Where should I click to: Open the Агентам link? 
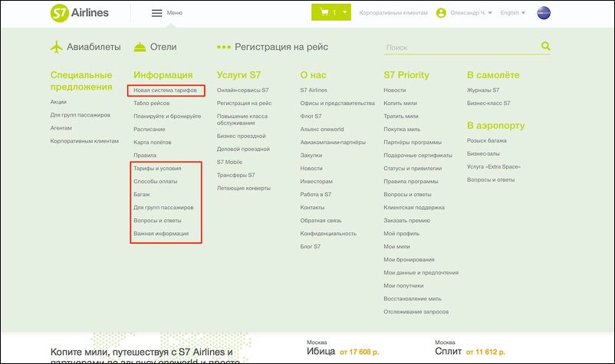(x=61, y=128)
